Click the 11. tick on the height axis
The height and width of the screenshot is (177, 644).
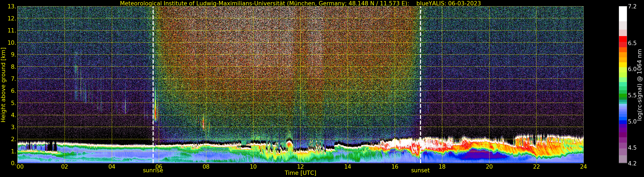click(x=12, y=31)
